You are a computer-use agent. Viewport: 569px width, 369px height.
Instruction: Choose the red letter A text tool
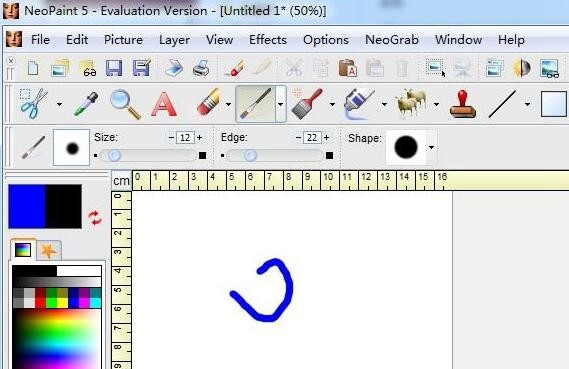click(x=164, y=104)
